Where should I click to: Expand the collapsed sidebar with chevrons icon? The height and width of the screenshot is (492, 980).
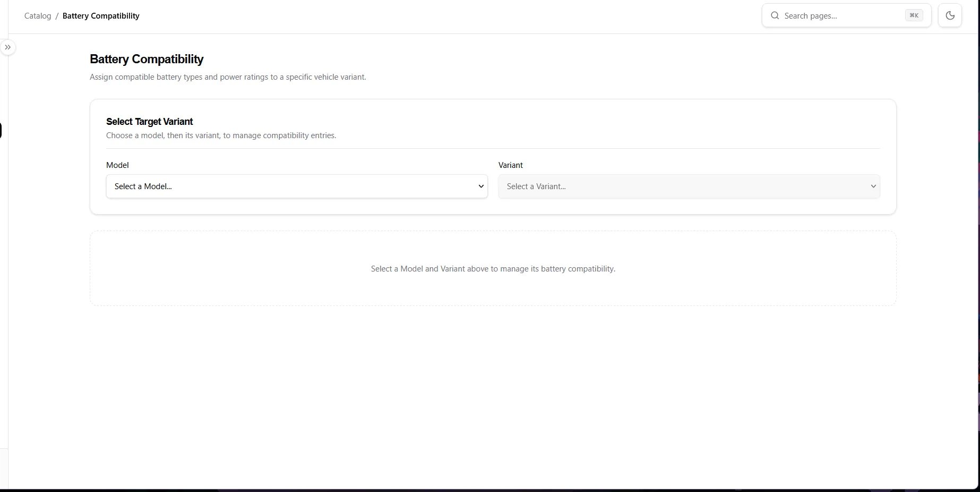pyautogui.click(x=8, y=47)
